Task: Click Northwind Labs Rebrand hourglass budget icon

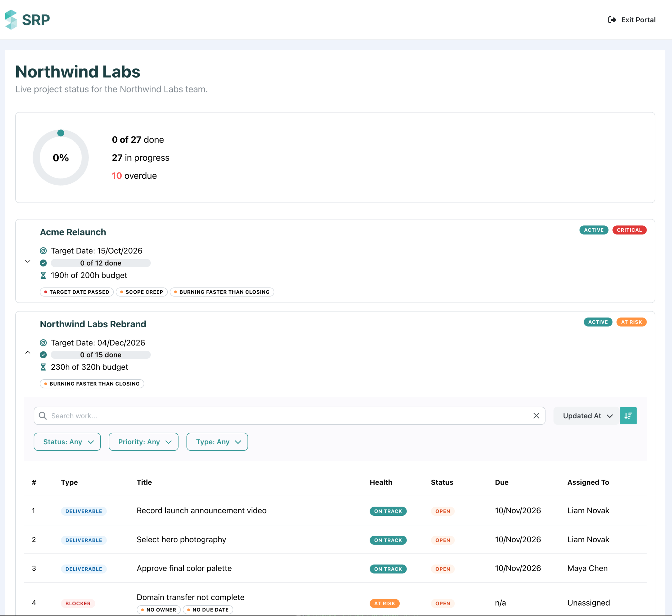Action: point(43,367)
